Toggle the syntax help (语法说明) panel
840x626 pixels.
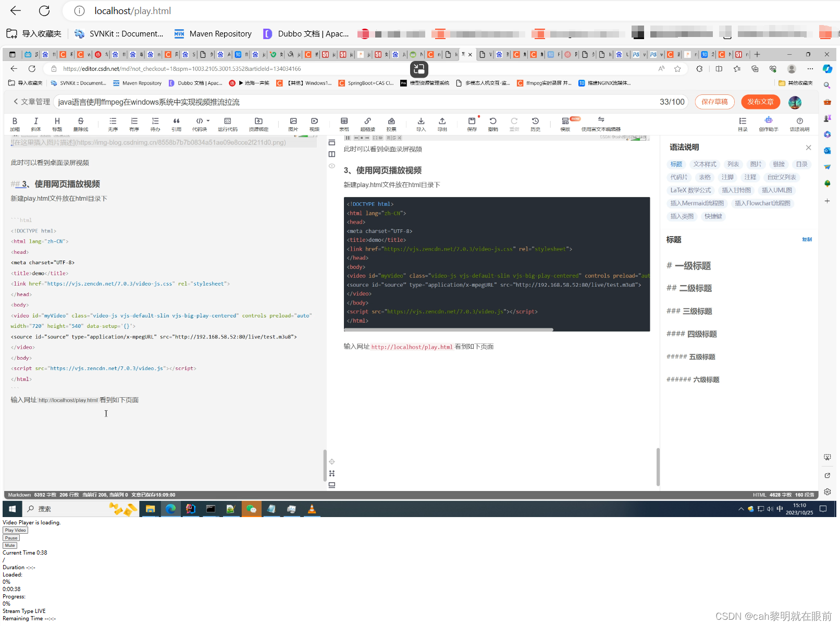[x=799, y=124]
